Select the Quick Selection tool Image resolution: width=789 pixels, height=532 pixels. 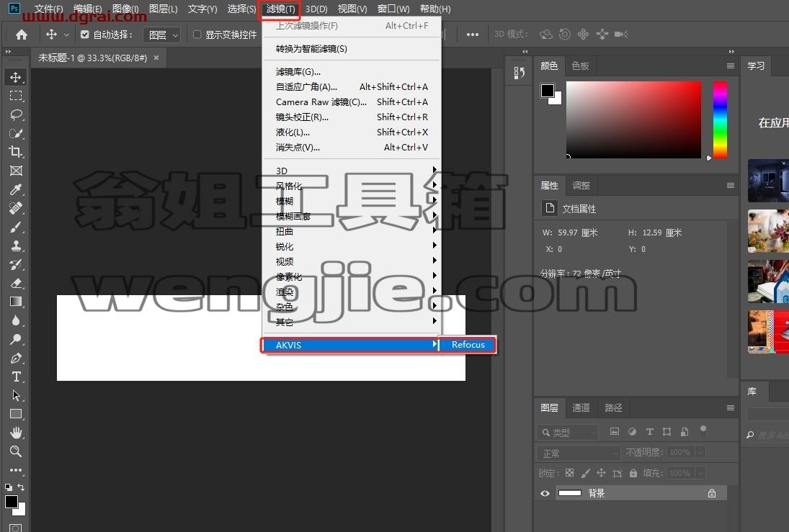16,133
